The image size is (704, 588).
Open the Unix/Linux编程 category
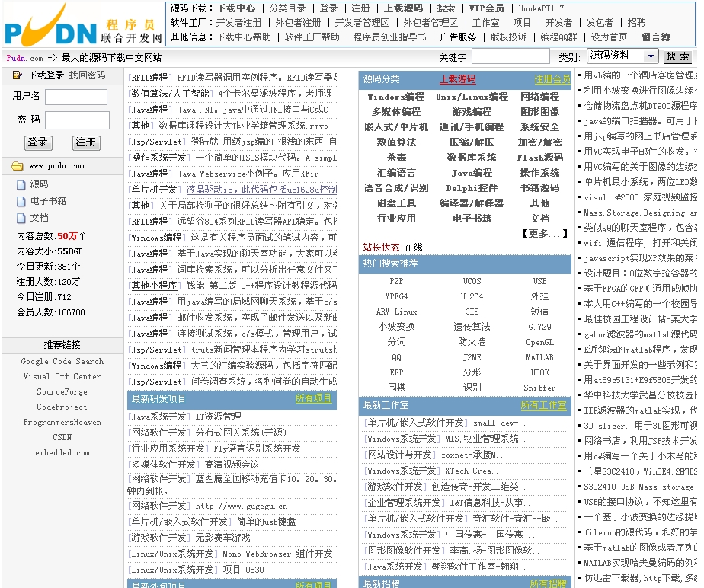click(472, 97)
